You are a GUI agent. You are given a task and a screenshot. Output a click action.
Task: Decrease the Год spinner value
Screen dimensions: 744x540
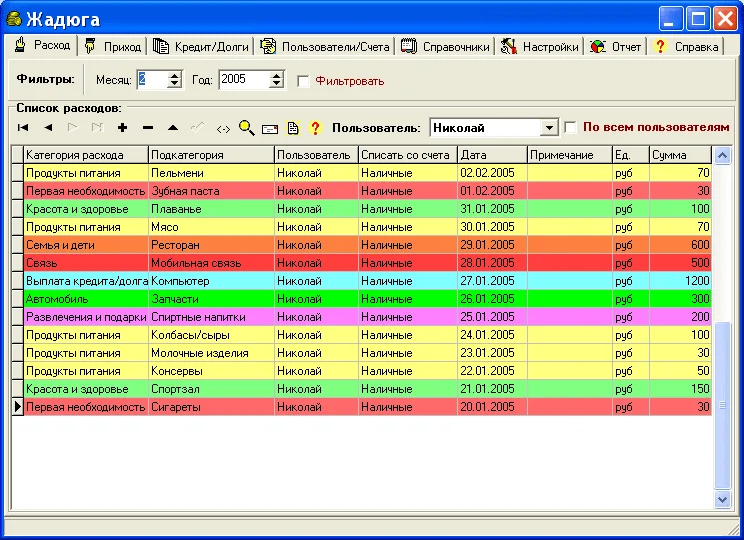coord(277,84)
